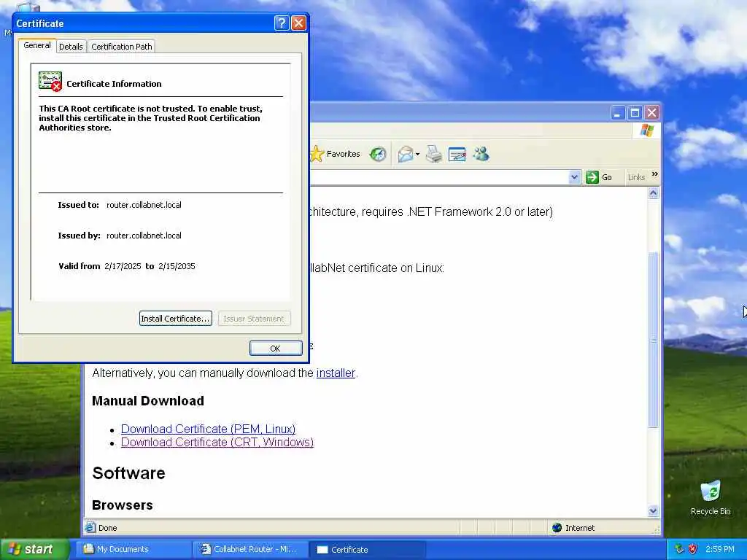Switch to the General tab in Certificate dialog
747x560 pixels.
[37, 45]
